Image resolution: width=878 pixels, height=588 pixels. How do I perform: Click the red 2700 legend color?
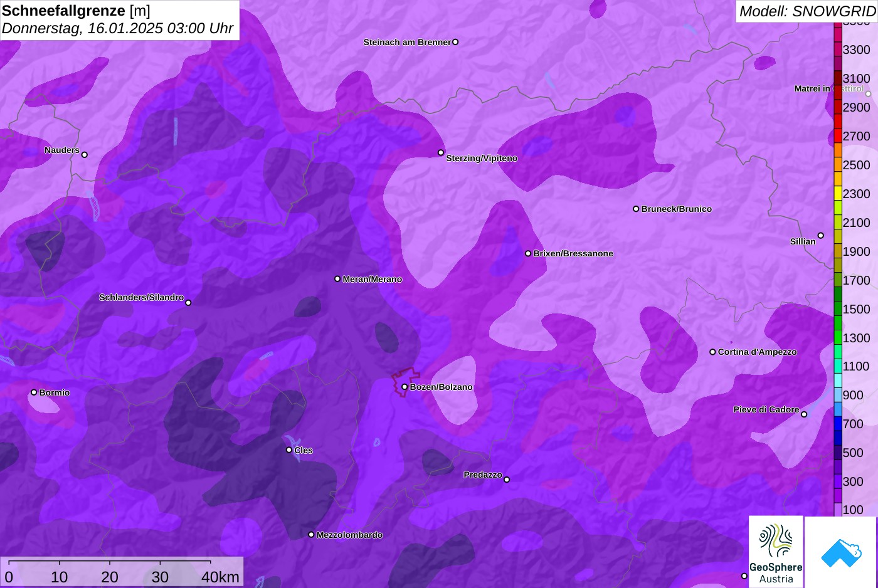tap(838, 136)
